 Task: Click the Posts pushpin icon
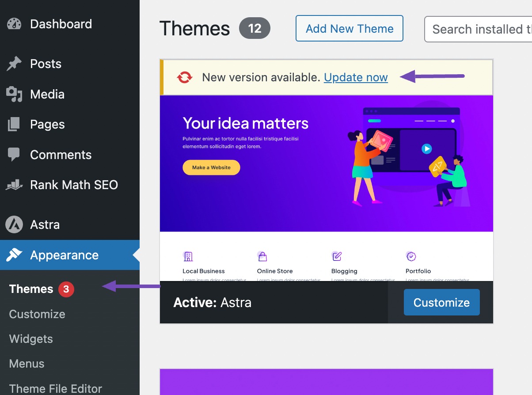coord(14,64)
